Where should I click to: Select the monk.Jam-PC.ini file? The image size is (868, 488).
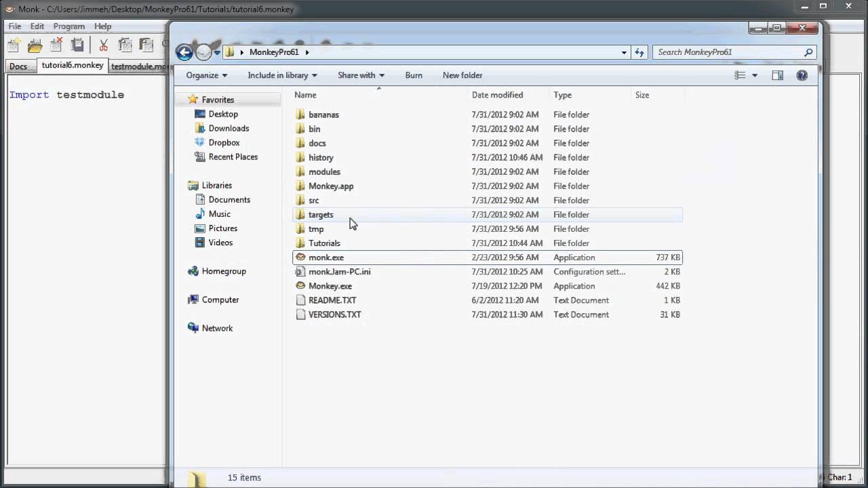(487, 271)
